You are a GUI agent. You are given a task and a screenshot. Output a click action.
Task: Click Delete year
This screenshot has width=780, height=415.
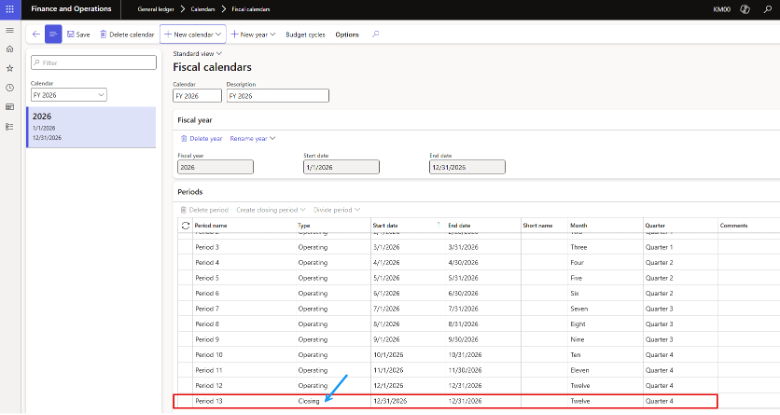coord(201,138)
